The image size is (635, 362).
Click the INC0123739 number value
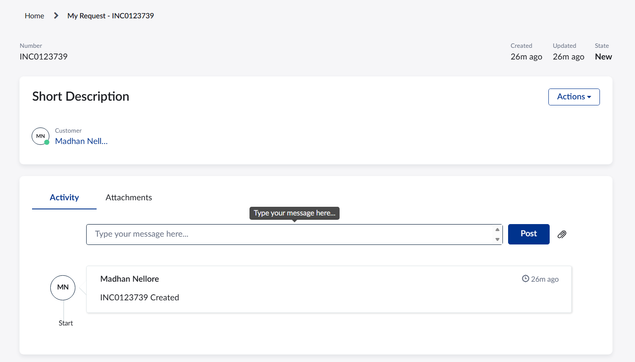coord(44,57)
